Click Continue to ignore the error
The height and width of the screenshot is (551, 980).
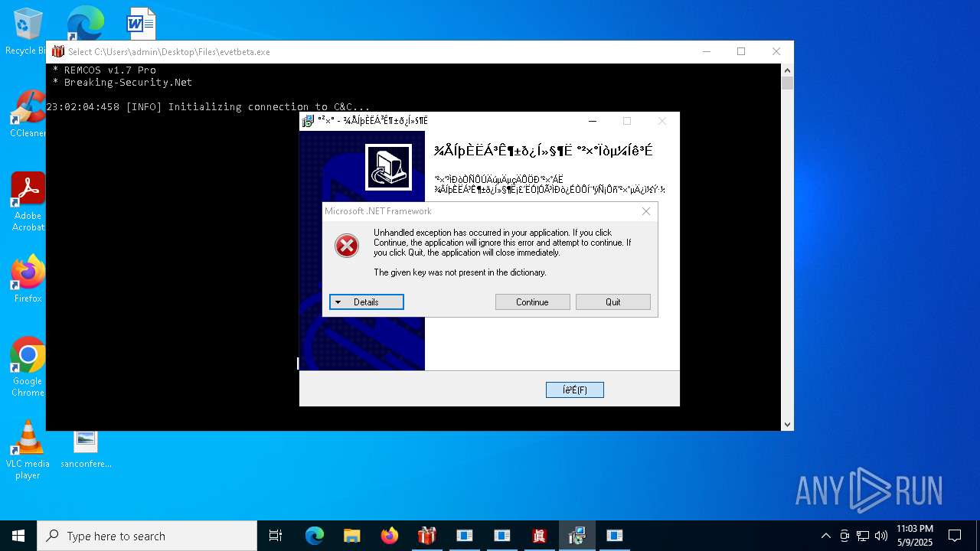[533, 302]
